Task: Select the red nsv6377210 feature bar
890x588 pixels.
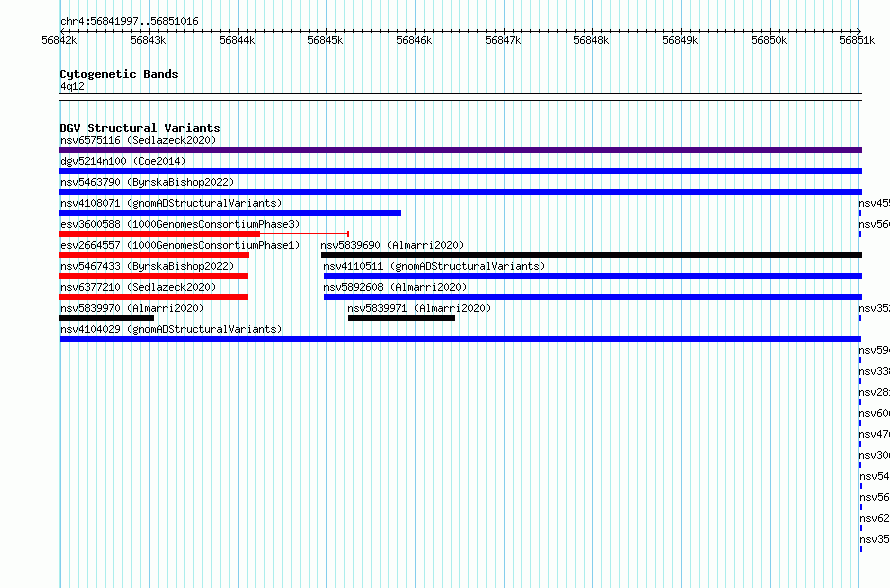Action: [x=153, y=297]
